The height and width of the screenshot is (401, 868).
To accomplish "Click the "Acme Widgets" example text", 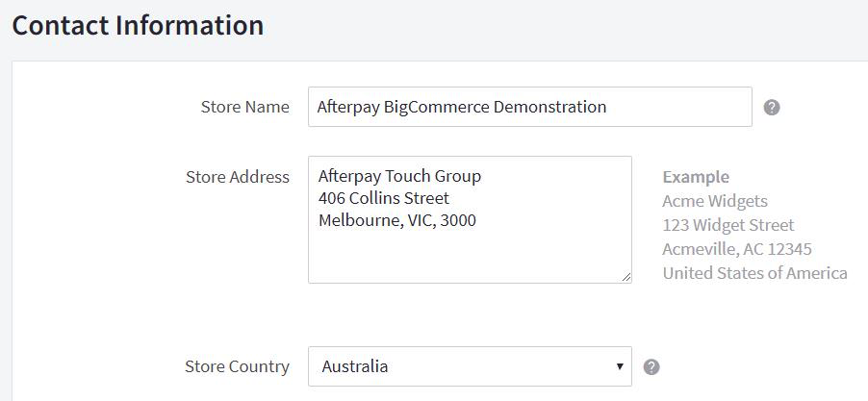I will point(715,201).
